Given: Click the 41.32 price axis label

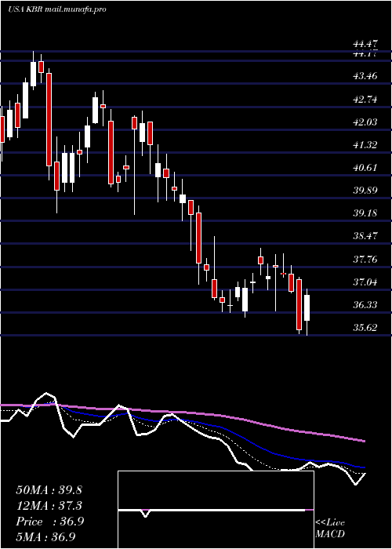Looking at the screenshot, I should (365, 145).
